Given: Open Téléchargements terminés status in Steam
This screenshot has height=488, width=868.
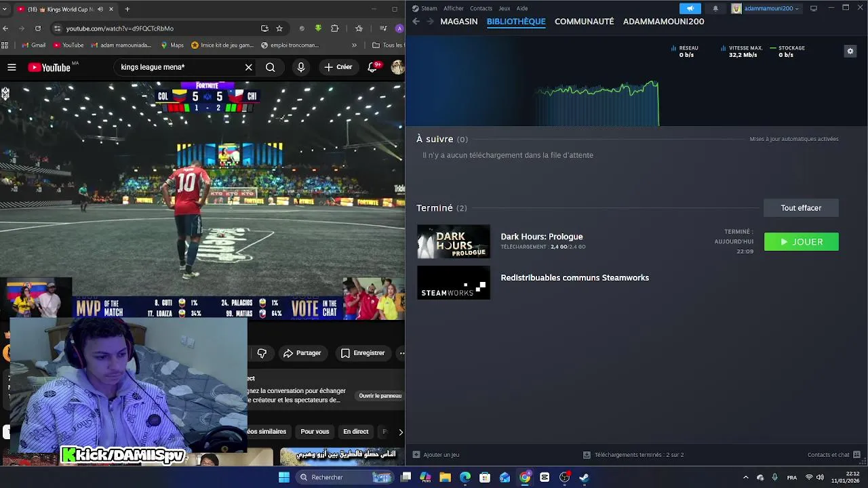Looking at the screenshot, I should (633, 455).
